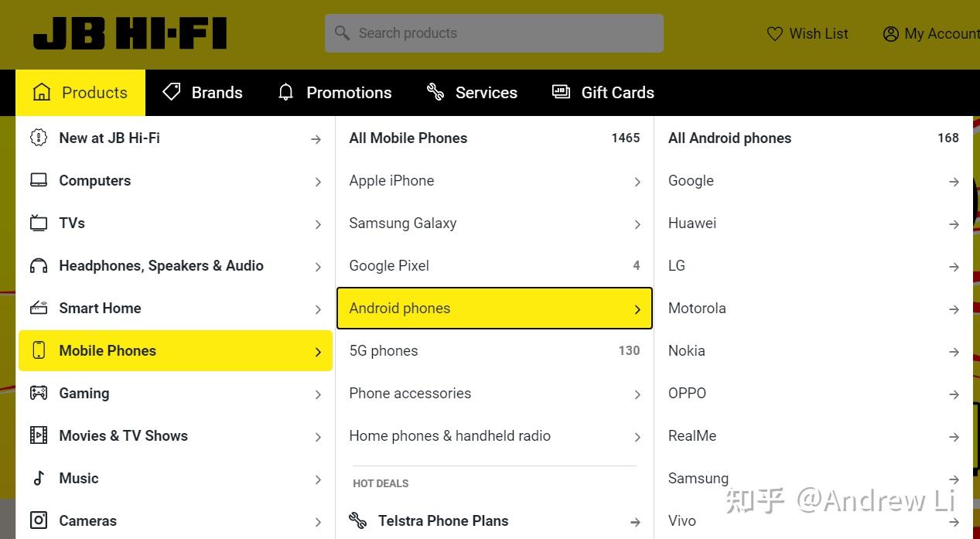980x539 pixels.
Task: Select the Movies & TV Shows category
Action: point(176,435)
